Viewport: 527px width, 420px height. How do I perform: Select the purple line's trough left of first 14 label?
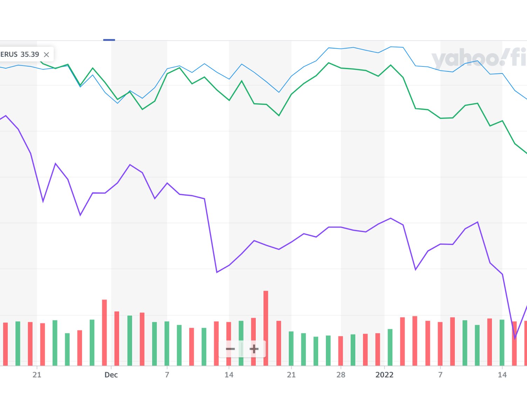pyautogui.click(x=217, y=272)
